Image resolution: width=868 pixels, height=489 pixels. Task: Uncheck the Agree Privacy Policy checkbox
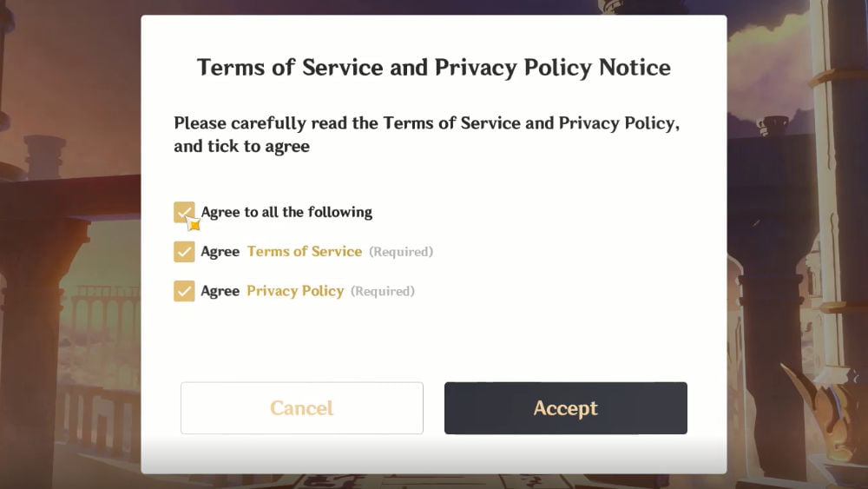(184, 291)
